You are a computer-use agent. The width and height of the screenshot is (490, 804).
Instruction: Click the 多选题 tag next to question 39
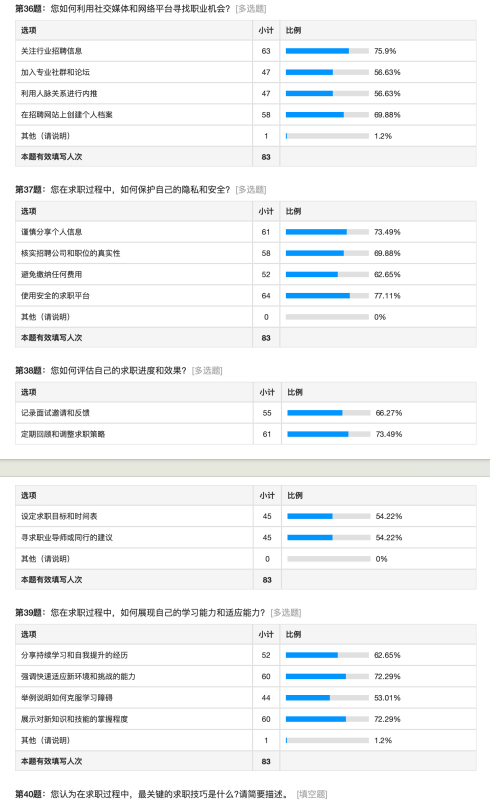point(286,613)
